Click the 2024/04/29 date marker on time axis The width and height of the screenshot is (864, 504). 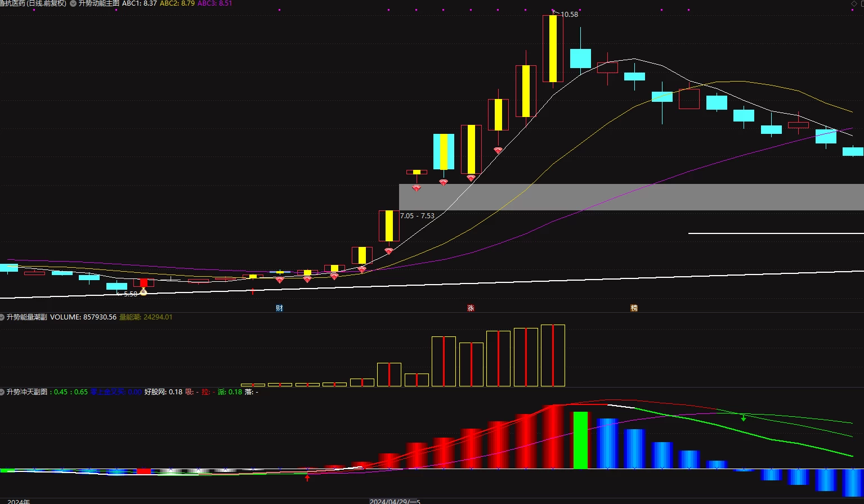point(395,501)
